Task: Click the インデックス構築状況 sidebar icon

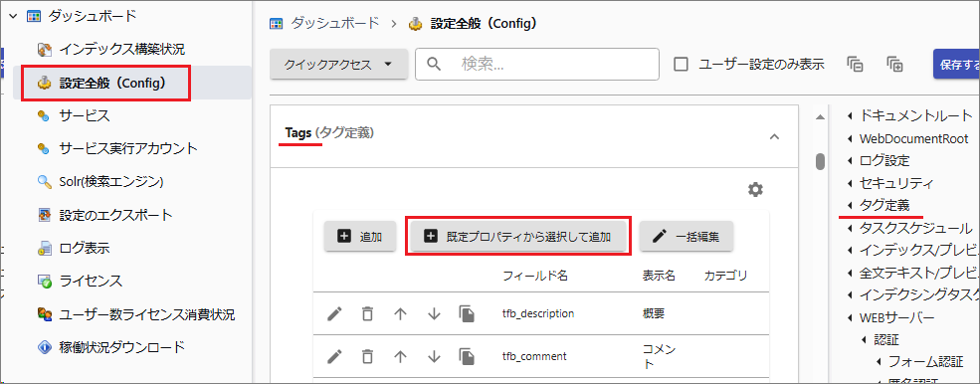Action: 45,49
